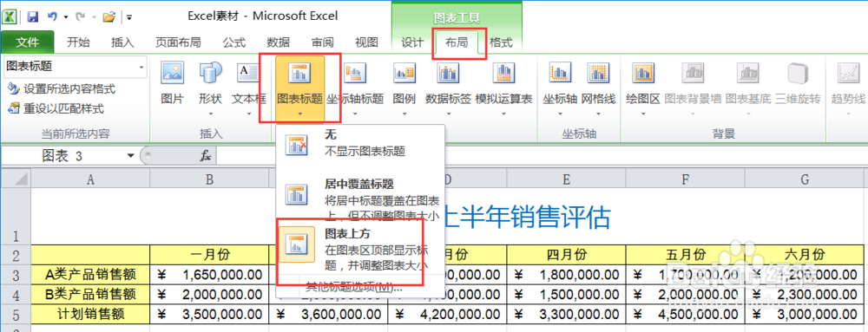Viewport: 868px width, 332px height.
Task: Open the Customize Quick Access Toolbar arrow
Action: point(129,17)
